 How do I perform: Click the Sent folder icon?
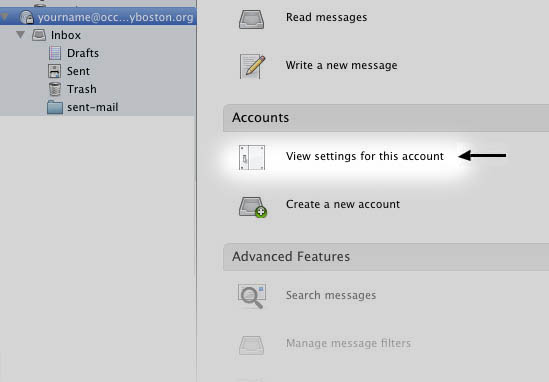click(54, 71)
